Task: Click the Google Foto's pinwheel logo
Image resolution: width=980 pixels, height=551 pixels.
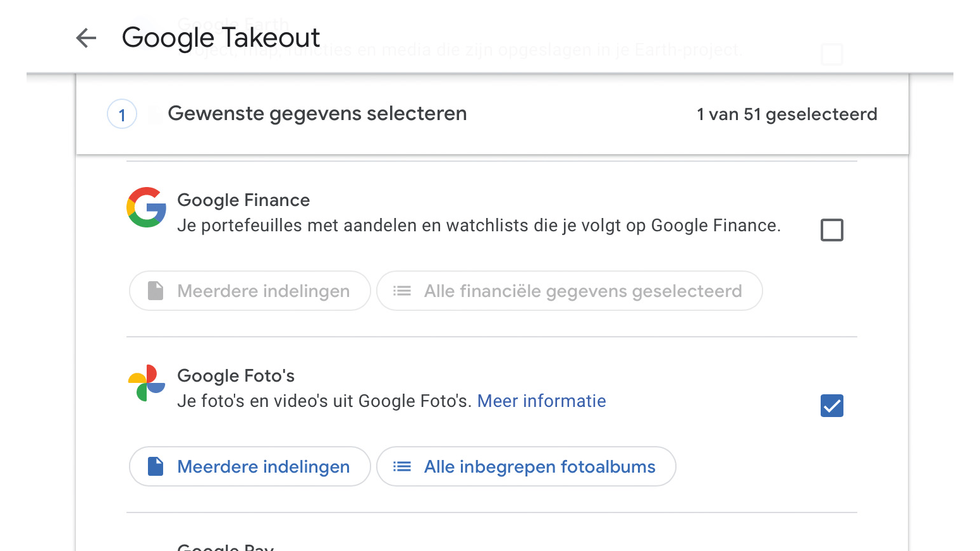Action: click(147, 383)
